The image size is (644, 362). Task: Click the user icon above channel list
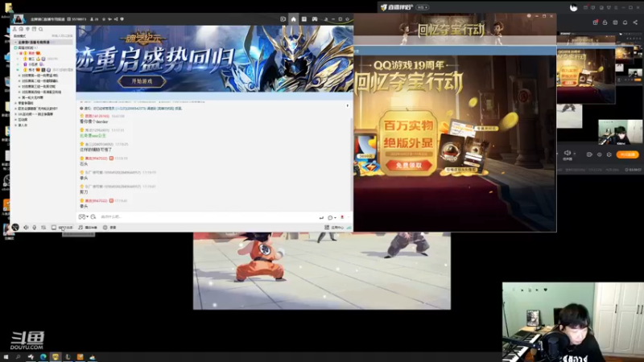click(x=14, y=29)
